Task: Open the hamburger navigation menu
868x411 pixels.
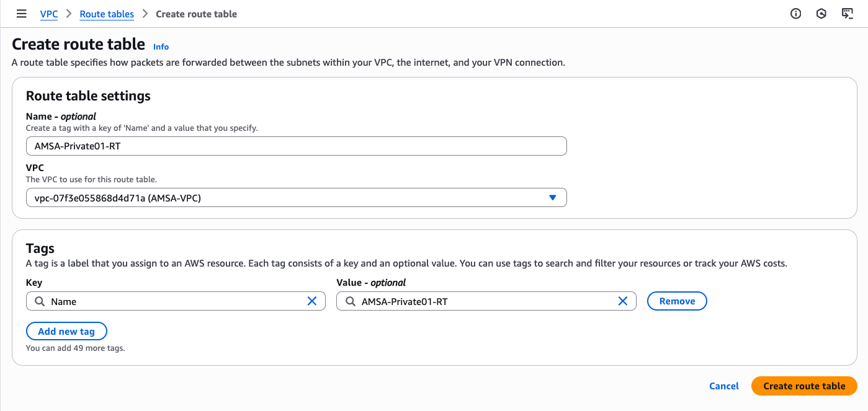Action: [22, 14]
